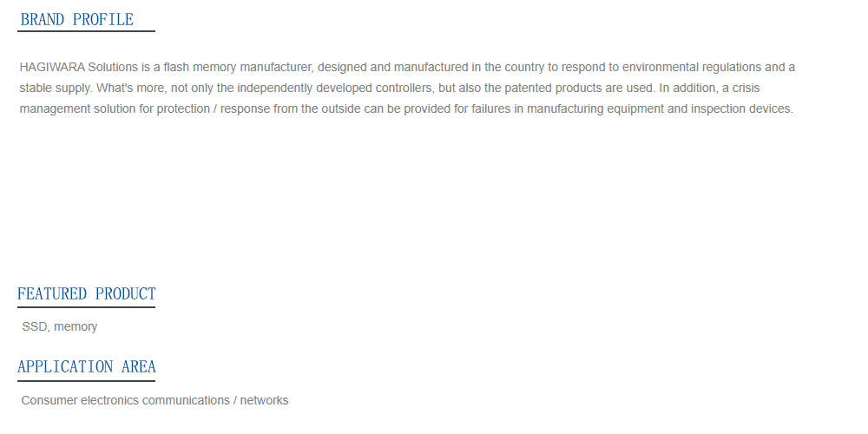Select the 'SSD, memory' product text
Image resolution: width=868 pixels, height=434 pixels.
[x=60, y=326]
